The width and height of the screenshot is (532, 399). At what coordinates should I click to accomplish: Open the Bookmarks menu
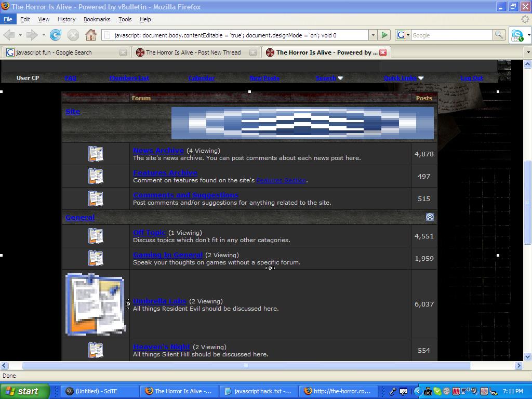tap(97, 19)
